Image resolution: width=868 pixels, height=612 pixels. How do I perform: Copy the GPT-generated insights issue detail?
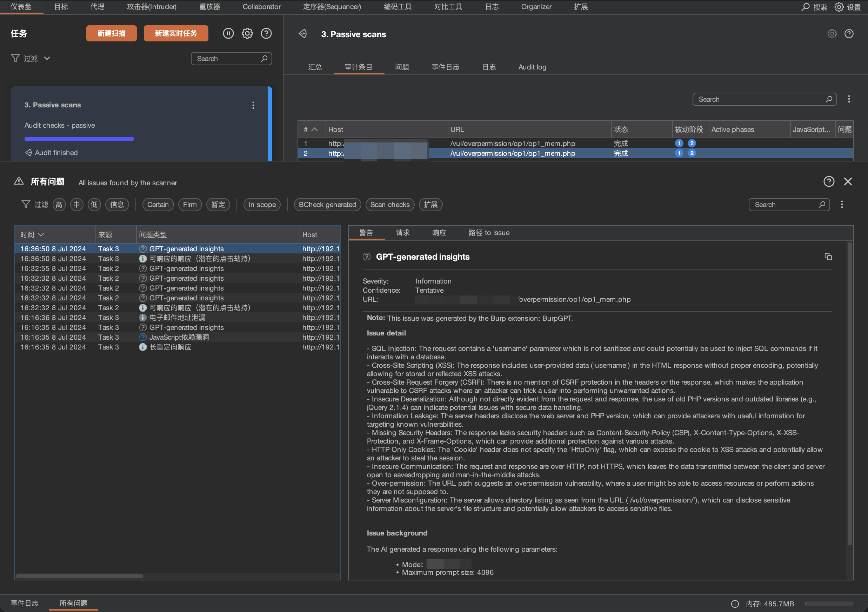pyautogui.click(x=828, y=257)
